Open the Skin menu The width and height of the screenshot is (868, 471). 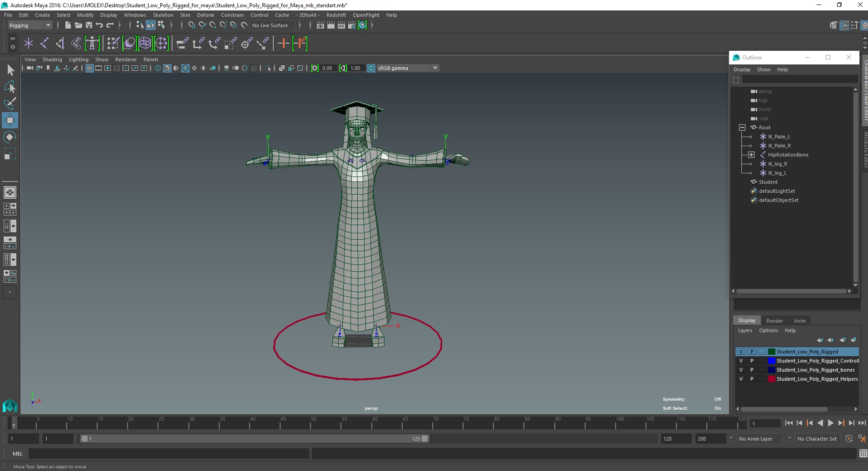point(185,15)
